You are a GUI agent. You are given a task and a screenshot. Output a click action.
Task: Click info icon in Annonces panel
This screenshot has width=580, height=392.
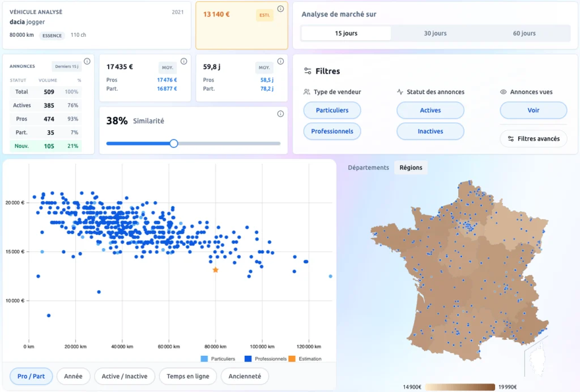pos(87,61)
